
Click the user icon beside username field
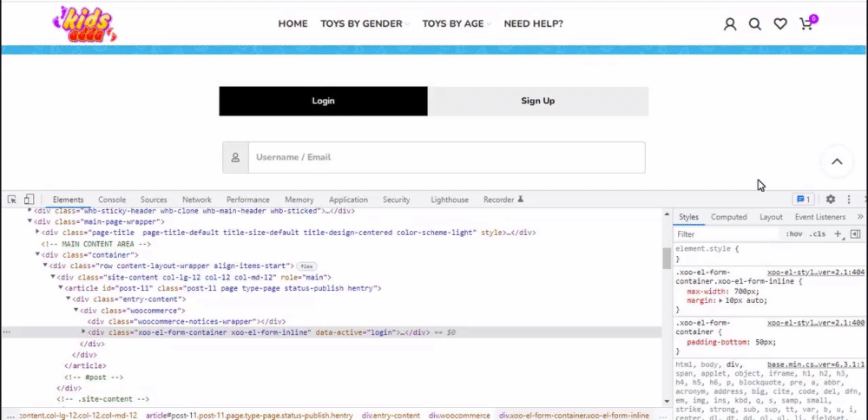point(235,158)
